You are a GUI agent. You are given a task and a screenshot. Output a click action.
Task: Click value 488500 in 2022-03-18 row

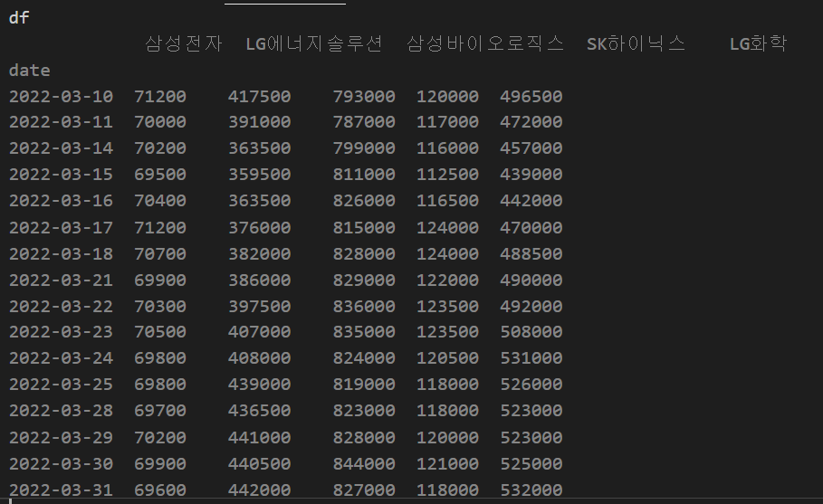click(x=531, y=254)
